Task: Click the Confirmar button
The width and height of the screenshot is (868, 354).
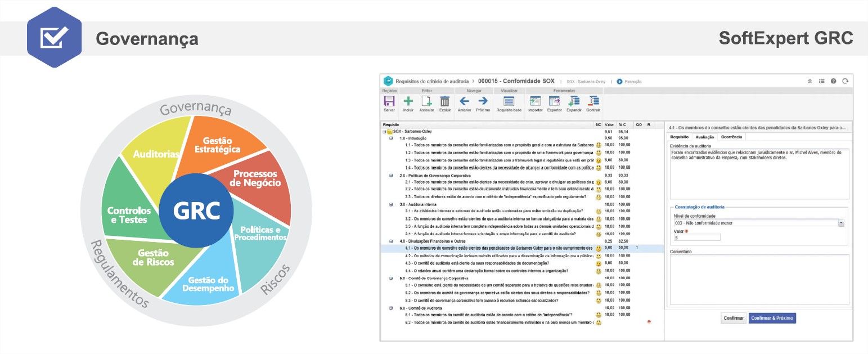Action: pos(734,318)
